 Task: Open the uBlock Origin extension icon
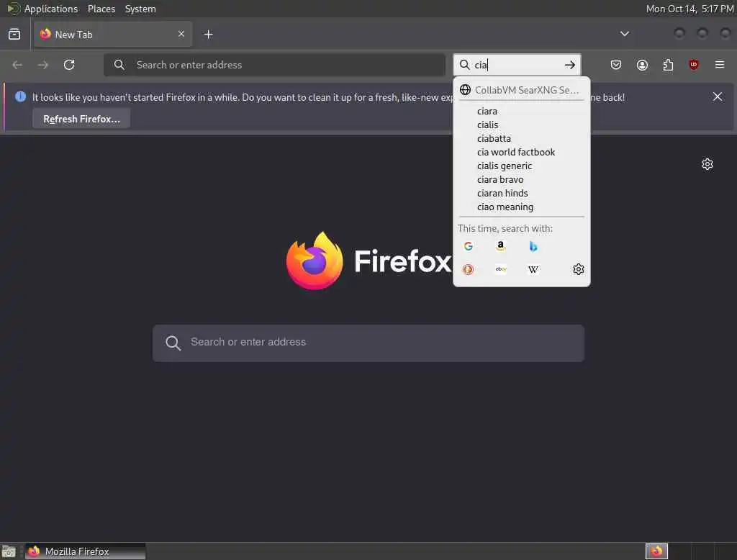(x=693, y=65)
